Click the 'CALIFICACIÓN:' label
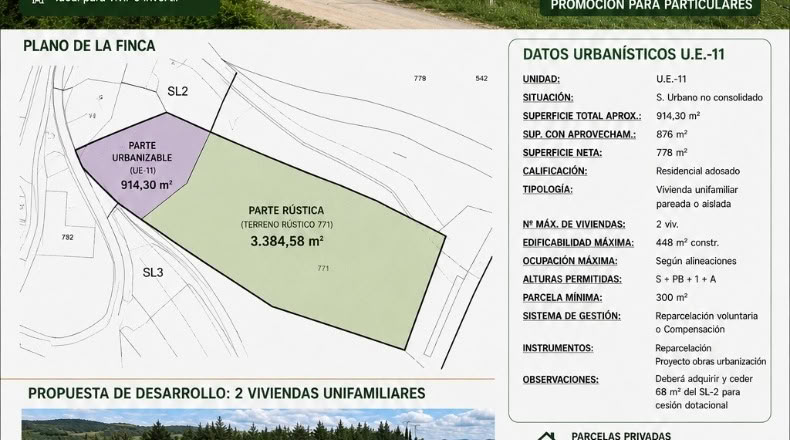790x440 pixels. (x=555, y=171)
